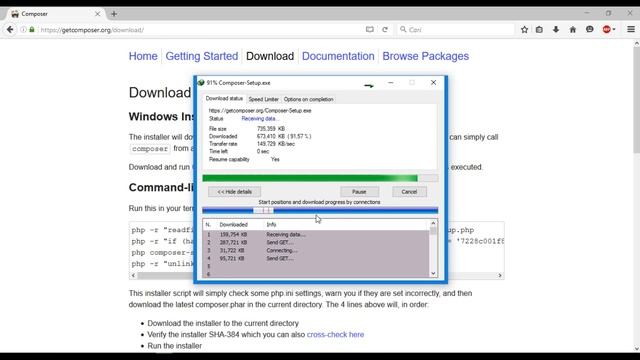
Task: Switch to Options on completion tab
Action: (x=308, y=99)
